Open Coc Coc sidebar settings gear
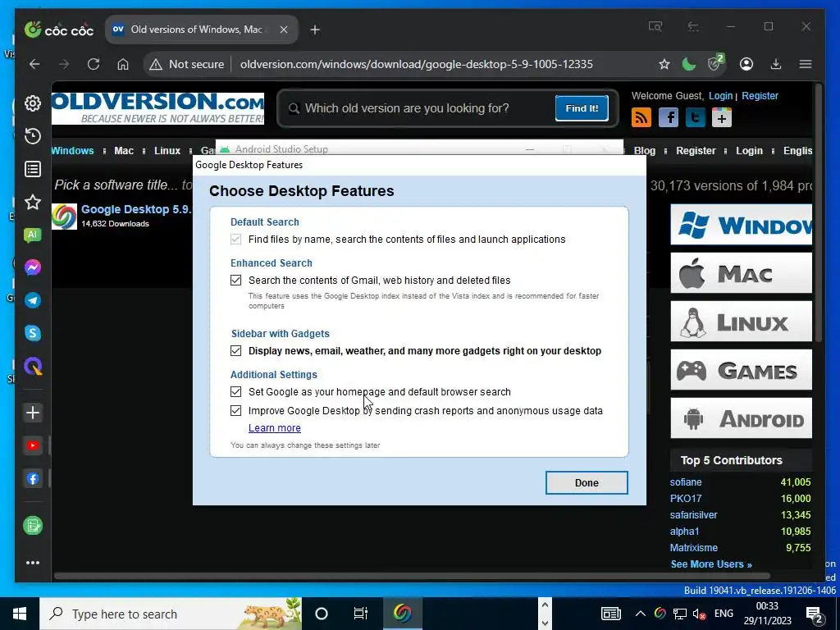840x630 pixels. point(33,103)
